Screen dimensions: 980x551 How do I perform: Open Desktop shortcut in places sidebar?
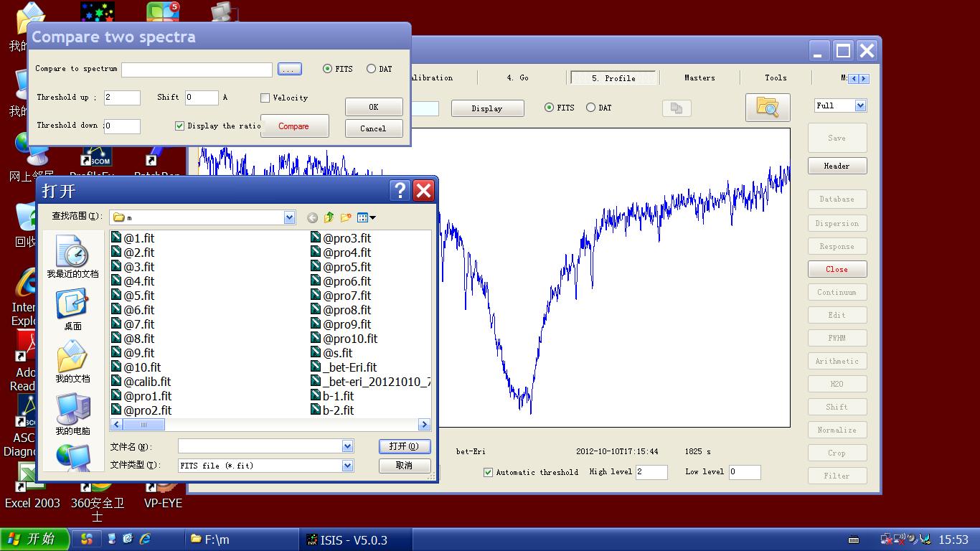pyautogui.click(x=72, y=310)
